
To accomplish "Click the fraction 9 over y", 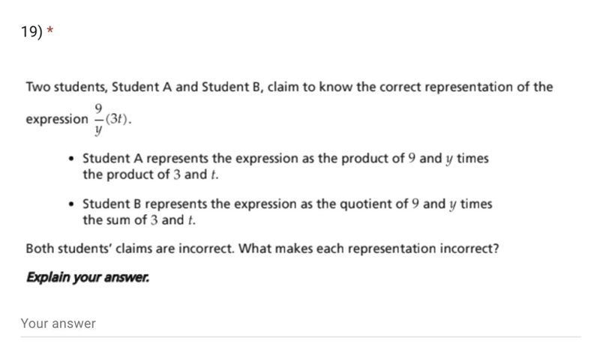I will pos(98,120).
